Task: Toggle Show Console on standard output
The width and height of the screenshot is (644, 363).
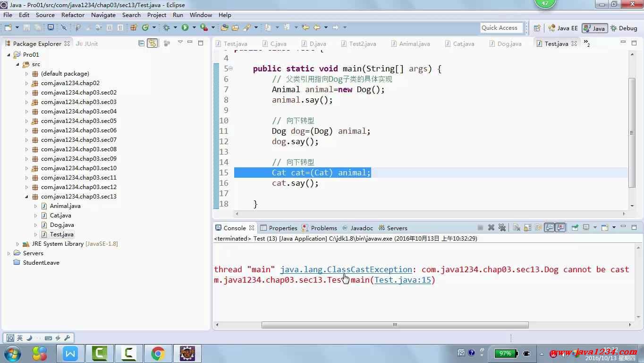Action: click(550, 227)
